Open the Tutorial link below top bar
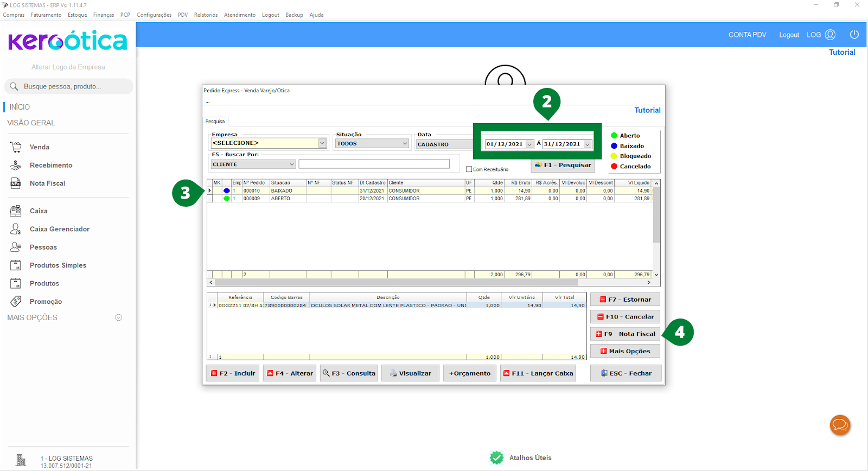The height and width of the screenshot is (471, 868). tap(842, 52)
